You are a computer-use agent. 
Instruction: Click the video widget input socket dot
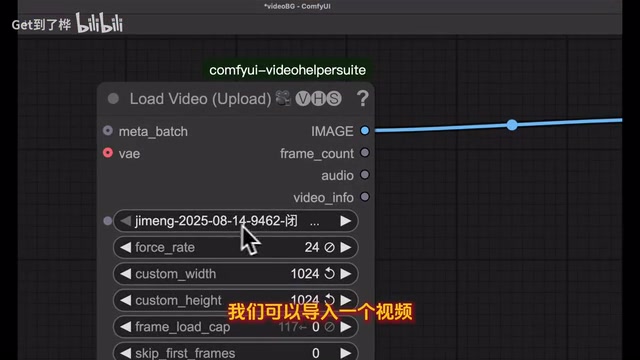108,221
